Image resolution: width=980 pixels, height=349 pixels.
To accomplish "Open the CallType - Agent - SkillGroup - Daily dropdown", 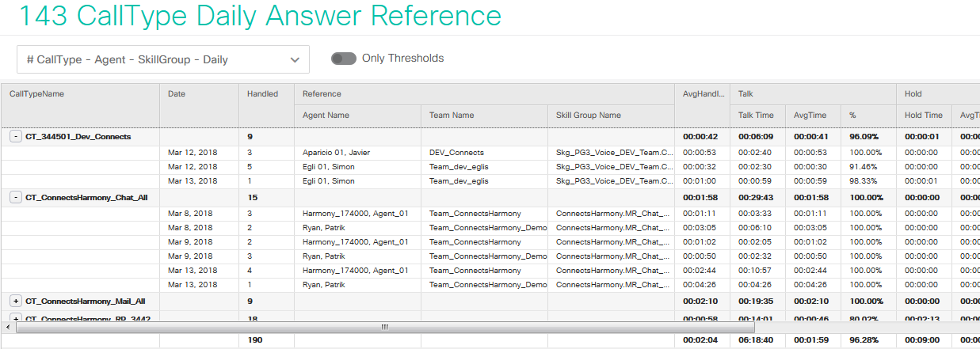I will tap(163, 59).
